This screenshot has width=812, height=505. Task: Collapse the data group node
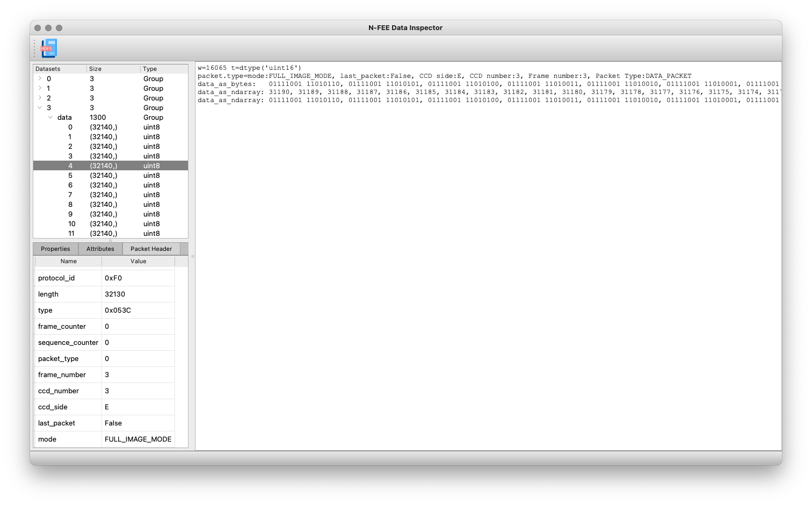(50, 117)
